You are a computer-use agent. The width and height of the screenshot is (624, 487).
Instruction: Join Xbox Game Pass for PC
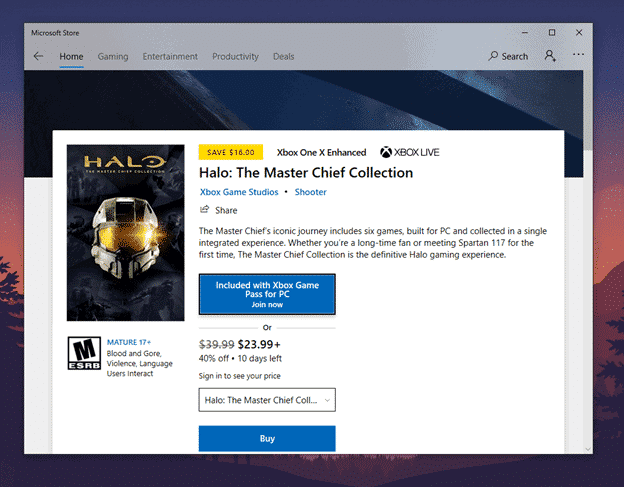tap(267, 294)
